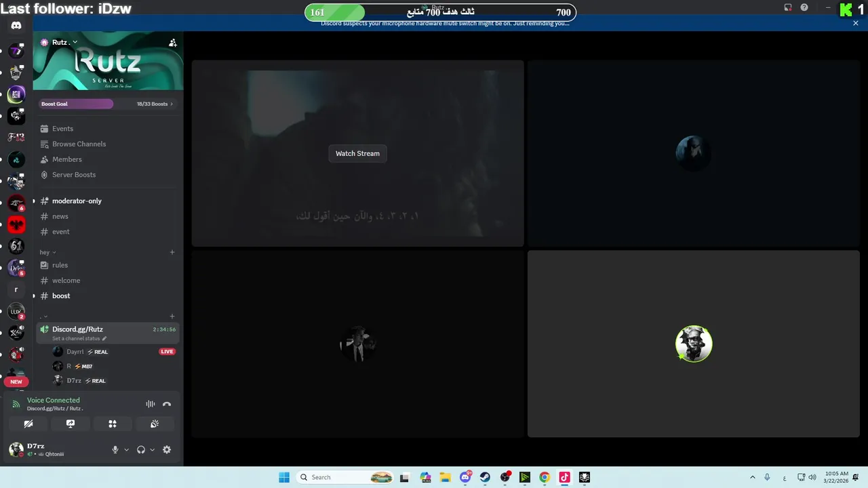Screen dimensions: 868x488
Task: Click the top-right voice participant tile
Action: 694,153
